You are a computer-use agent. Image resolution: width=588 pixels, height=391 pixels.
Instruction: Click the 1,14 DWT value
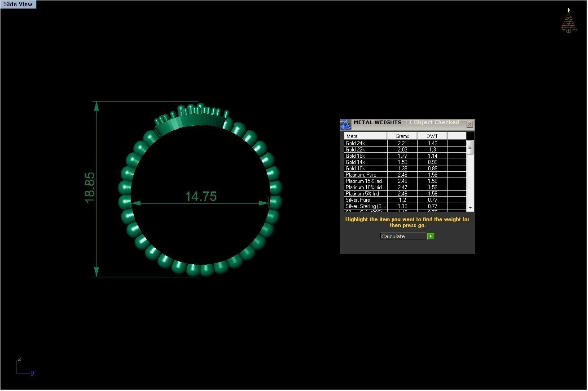pyautogui.click(x=432, y=156)
